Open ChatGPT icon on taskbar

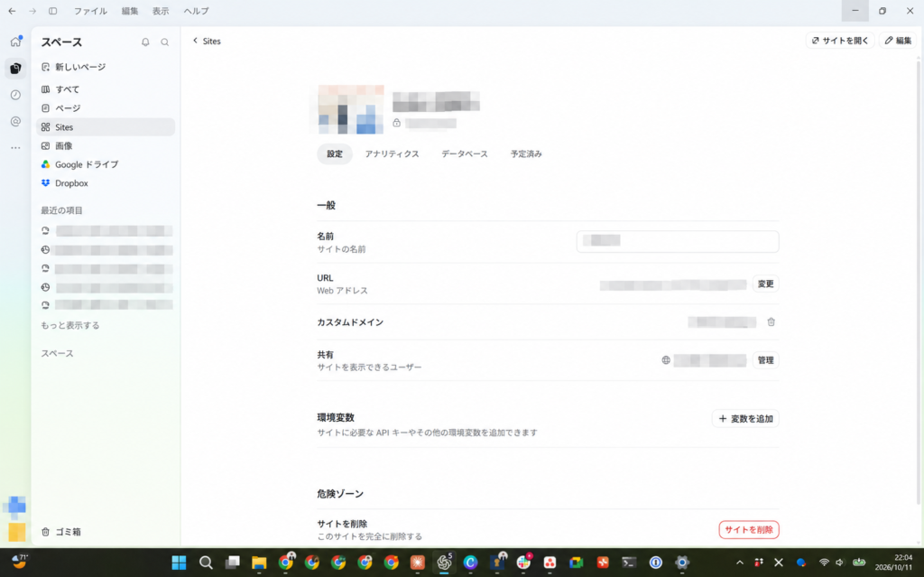[x=444, y=563]
